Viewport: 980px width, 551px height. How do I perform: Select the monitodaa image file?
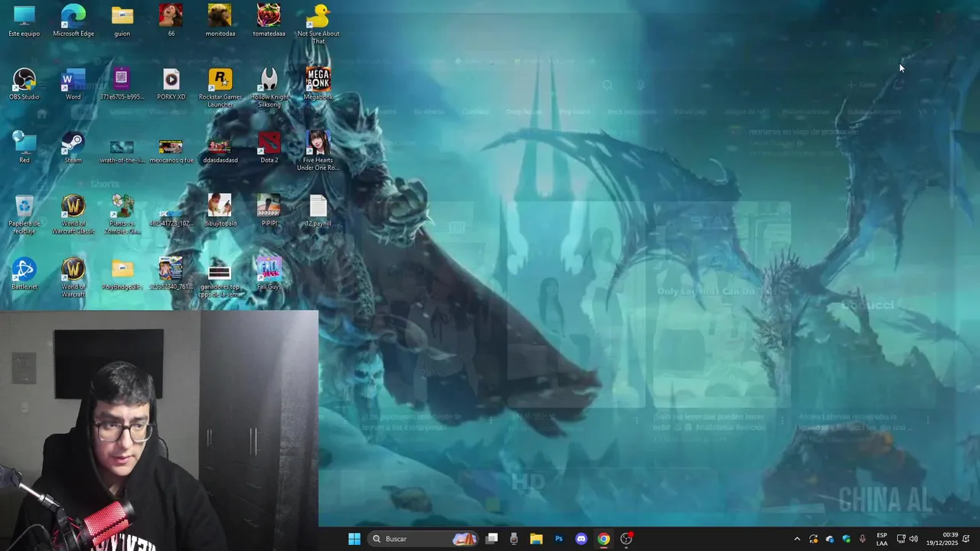(x=220, y=21)
